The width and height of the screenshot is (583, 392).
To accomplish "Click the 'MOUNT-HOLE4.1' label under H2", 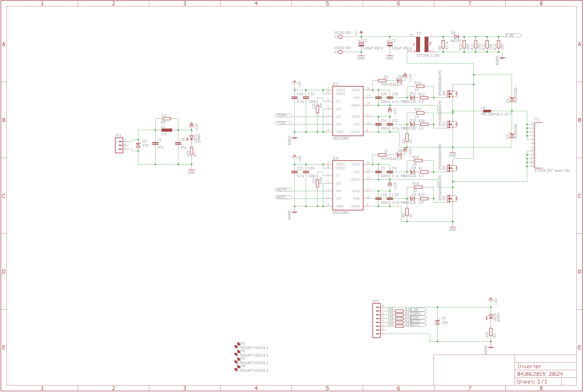I will click(x=254, y=355).
